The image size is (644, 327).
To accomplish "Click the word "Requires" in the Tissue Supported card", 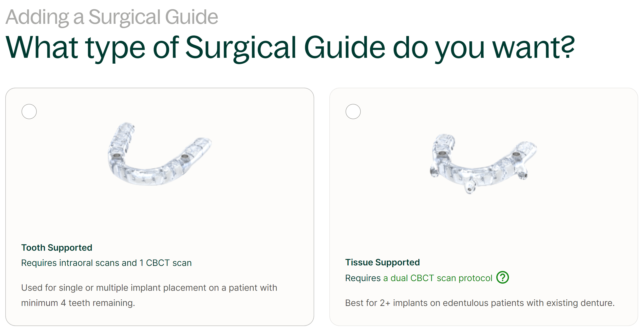I will tap(363, 278).
